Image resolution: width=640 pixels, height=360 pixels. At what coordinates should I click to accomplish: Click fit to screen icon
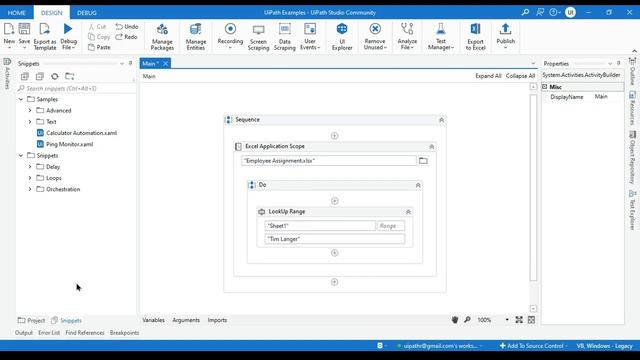519,320
